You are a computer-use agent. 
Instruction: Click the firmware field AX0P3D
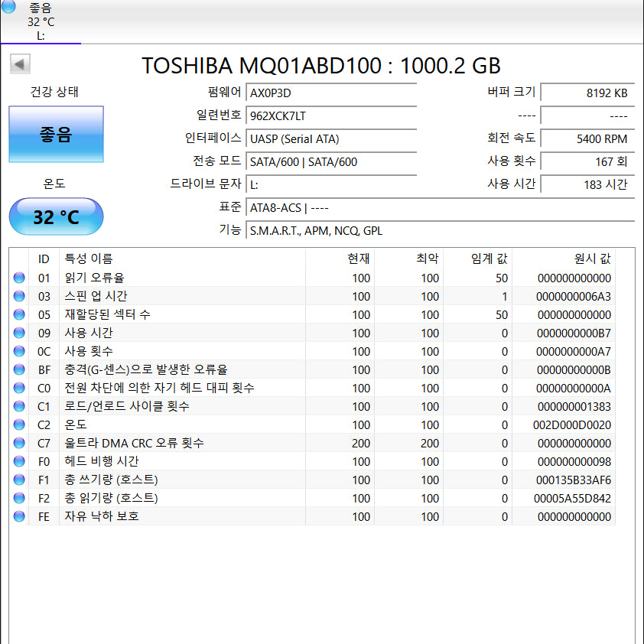point(331,93)
